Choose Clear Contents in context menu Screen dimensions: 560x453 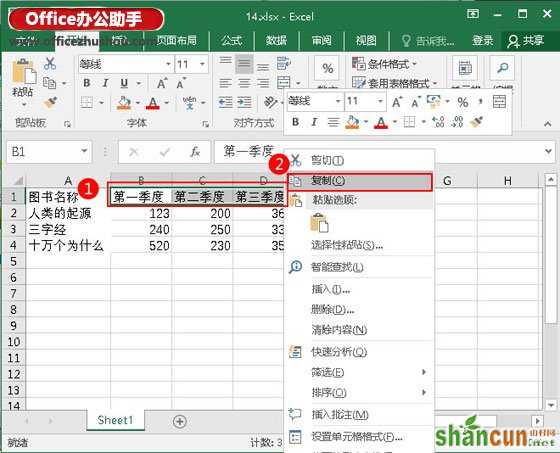point(360,329)
